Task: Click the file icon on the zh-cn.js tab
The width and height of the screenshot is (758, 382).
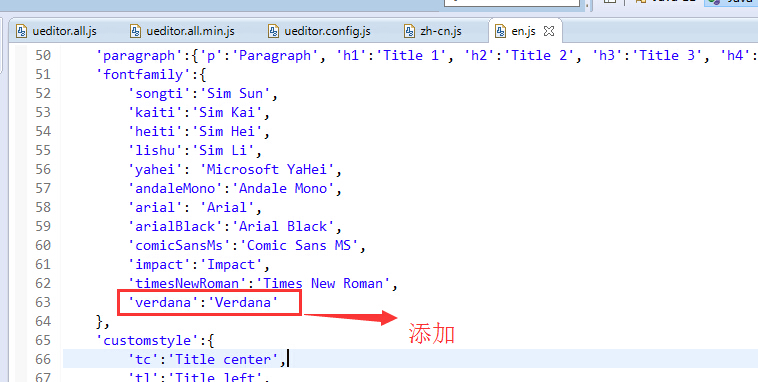Action: coord(409,31)
